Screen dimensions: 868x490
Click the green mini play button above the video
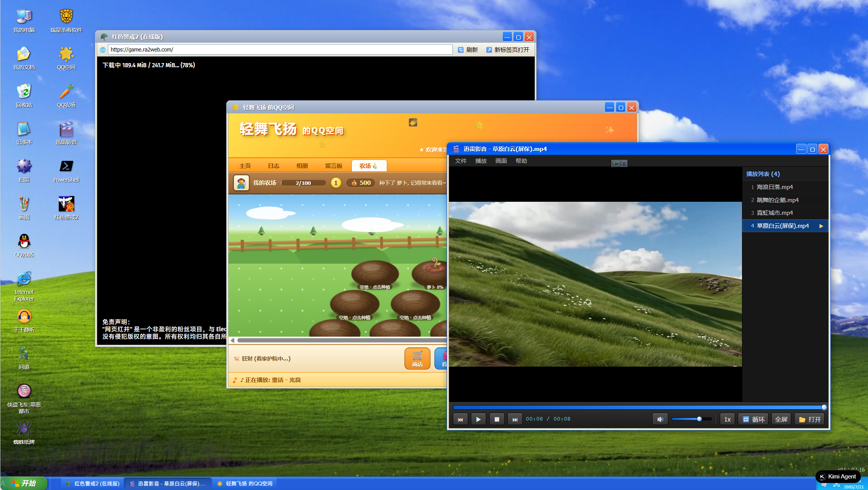616,163
